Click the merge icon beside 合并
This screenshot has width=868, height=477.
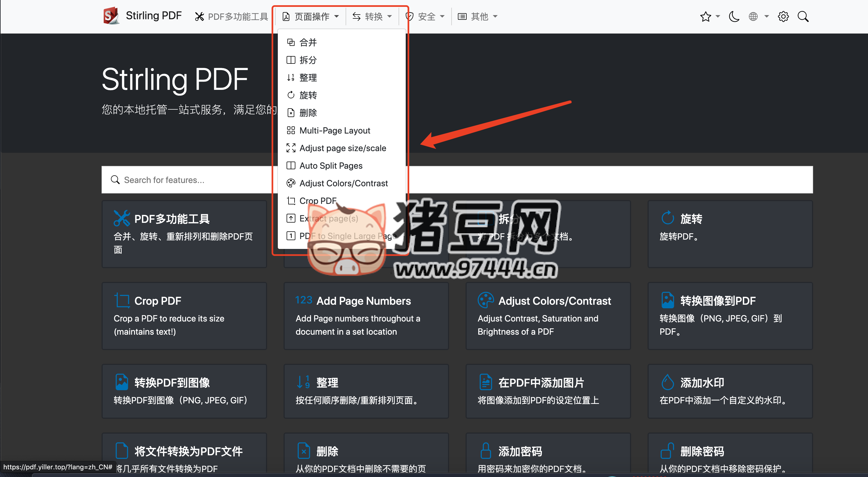coord(291,42)
